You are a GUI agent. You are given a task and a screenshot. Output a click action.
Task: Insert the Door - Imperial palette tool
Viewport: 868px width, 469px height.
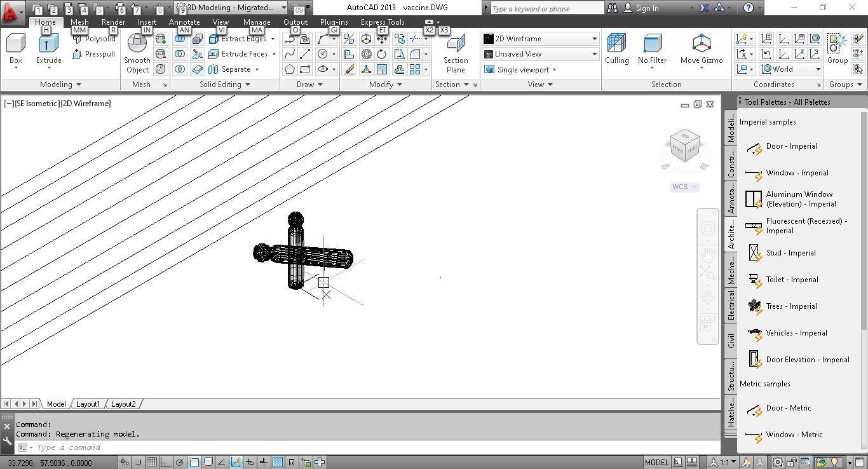click(x=781, y=147)
